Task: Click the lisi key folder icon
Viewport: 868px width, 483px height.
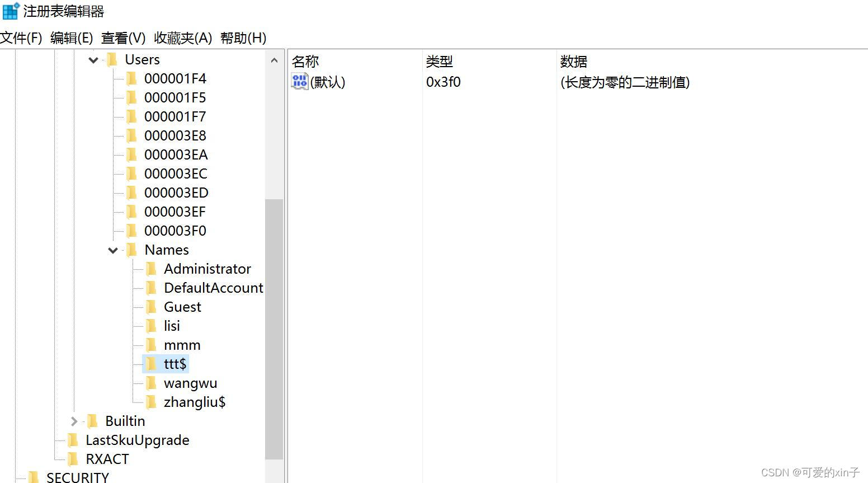Action: (152, 326)
